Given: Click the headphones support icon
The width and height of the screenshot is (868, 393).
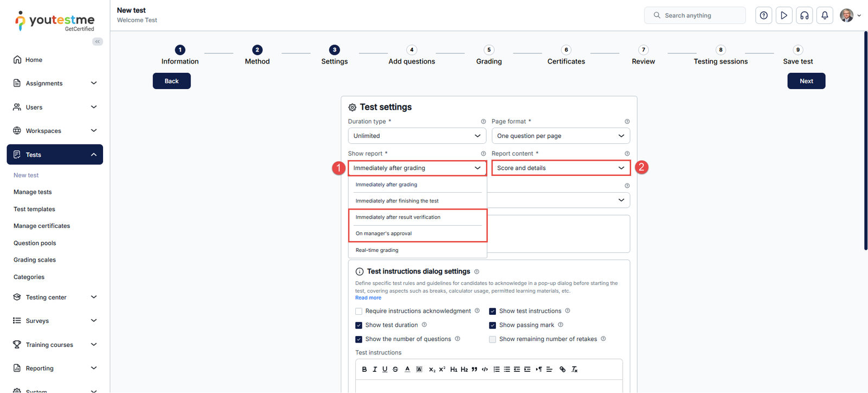Looking at the screenshot, I should (804, 16).
